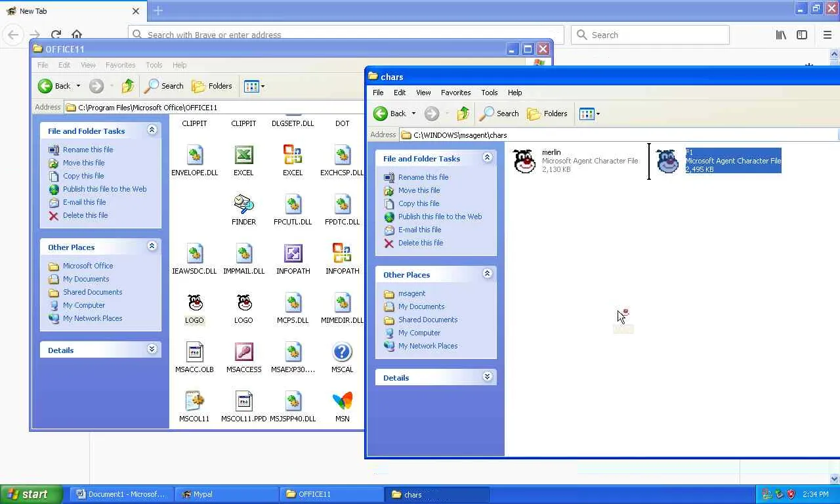Select IEAWSDC.DLL file
The height and width of the screenshot is (504, 840).
[194, 259]
